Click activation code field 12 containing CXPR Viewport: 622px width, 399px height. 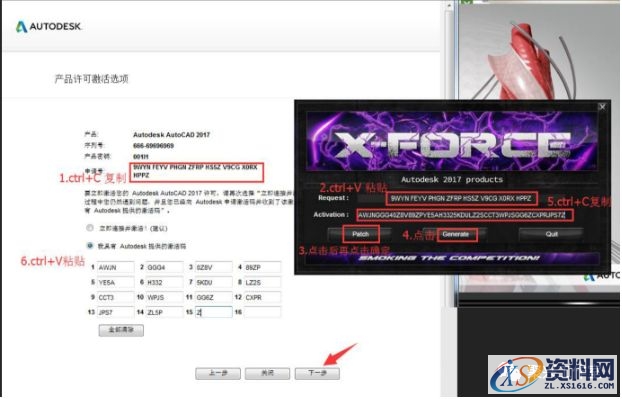pos(262,297)
